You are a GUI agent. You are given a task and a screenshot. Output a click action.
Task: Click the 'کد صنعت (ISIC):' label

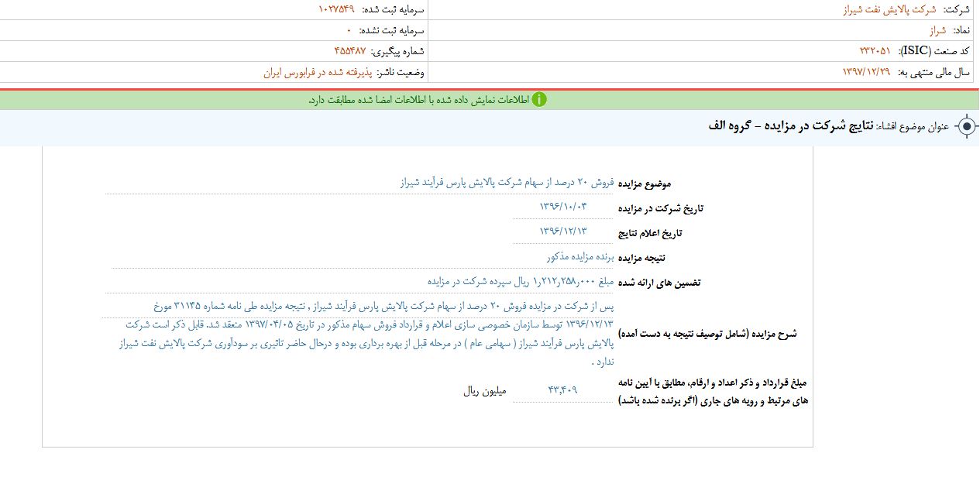934,51
